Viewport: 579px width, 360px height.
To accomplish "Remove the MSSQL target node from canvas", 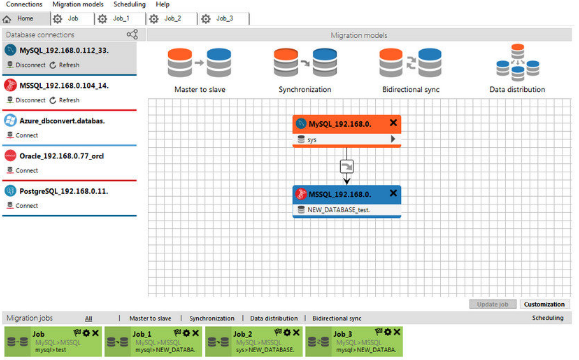I will click(x=393, y=193).
